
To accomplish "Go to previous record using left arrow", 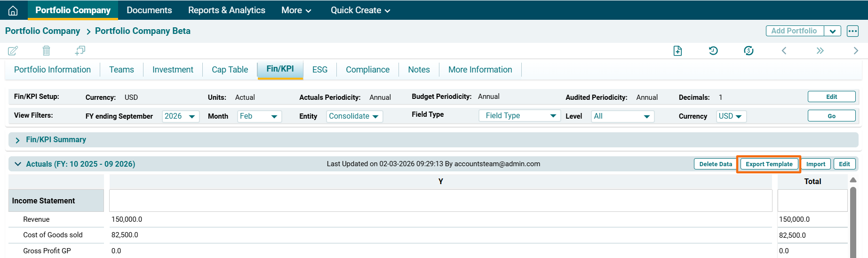I will 784,51.
